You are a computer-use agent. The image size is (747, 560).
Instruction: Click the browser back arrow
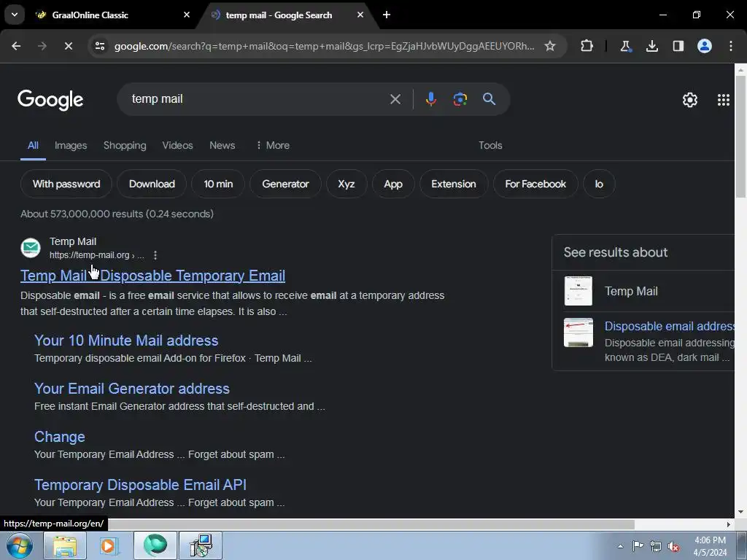(x=16, y=46)
